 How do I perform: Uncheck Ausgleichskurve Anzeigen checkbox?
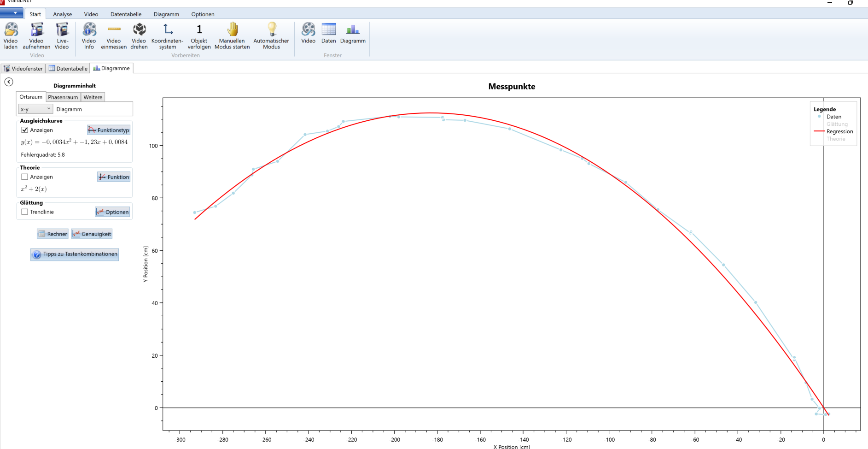25,130
